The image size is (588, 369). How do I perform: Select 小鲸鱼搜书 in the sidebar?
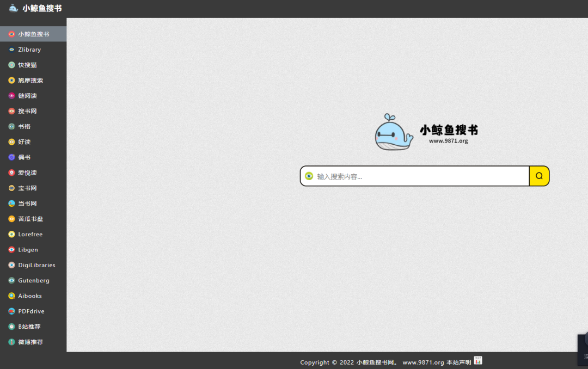33,34
